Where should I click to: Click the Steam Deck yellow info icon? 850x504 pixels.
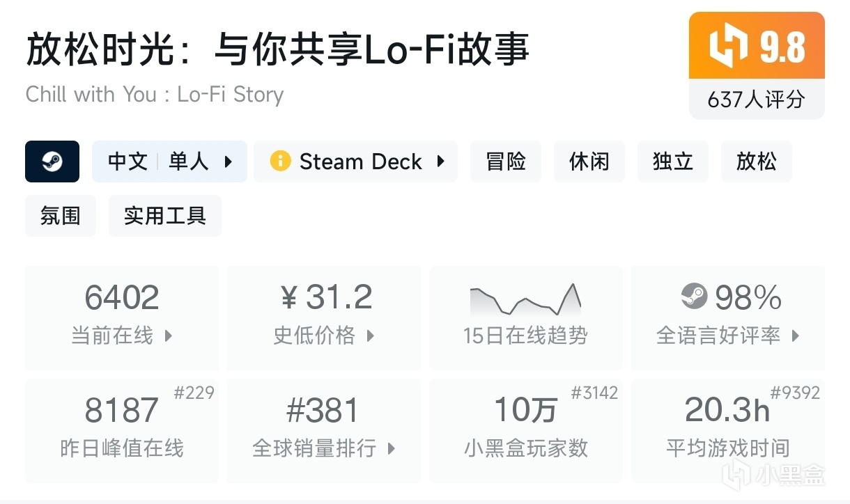280,162
